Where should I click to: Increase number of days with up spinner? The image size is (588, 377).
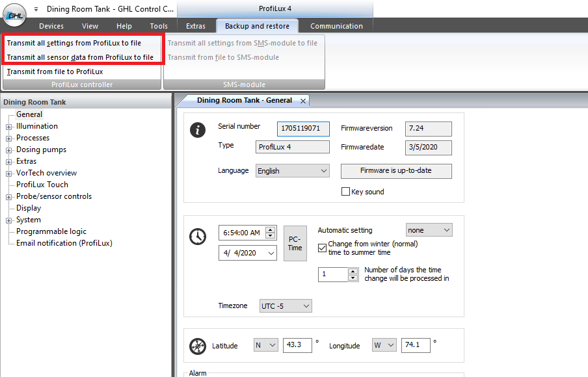point(353,271)
